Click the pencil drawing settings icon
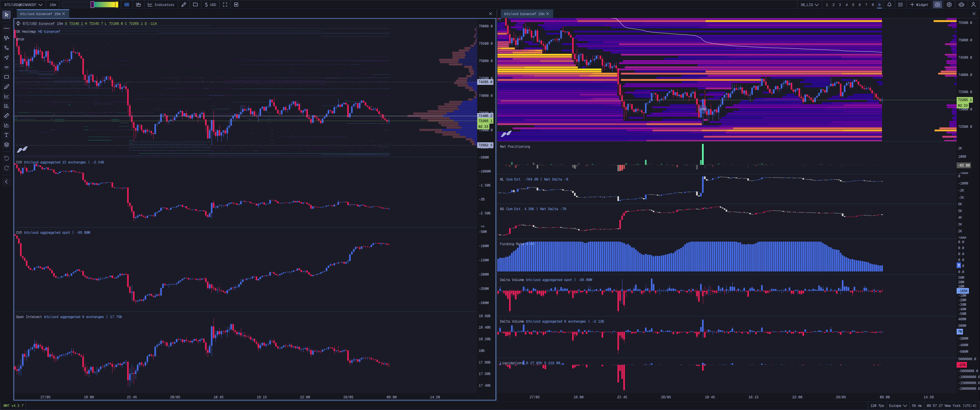Image resolution: width=980 pixels, height=410 pixels. click(184, 5)
